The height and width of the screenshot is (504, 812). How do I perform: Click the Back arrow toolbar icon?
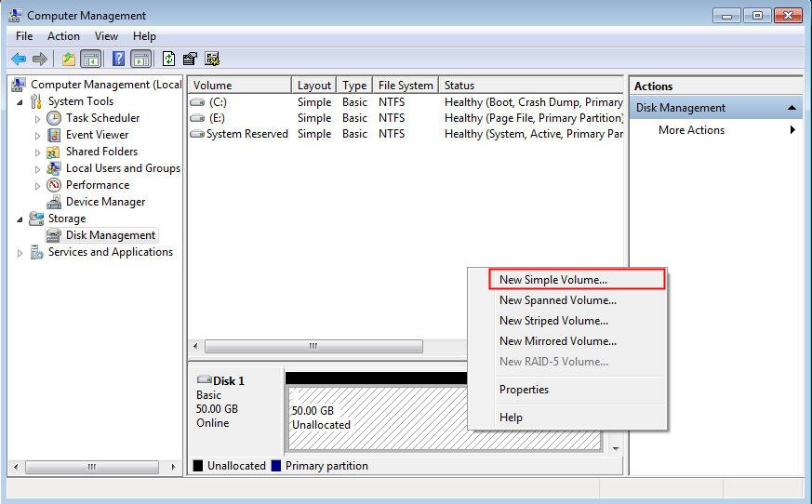[19, 60]
